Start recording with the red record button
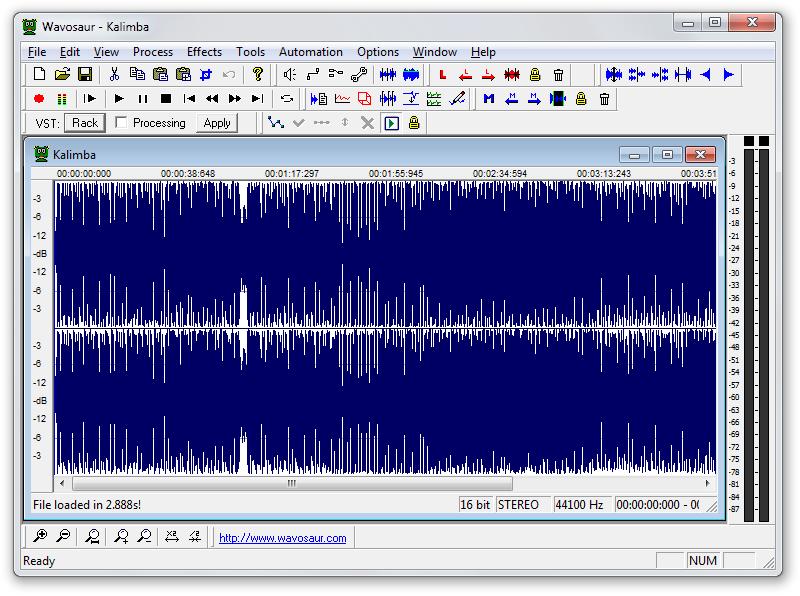 point(39,98)
